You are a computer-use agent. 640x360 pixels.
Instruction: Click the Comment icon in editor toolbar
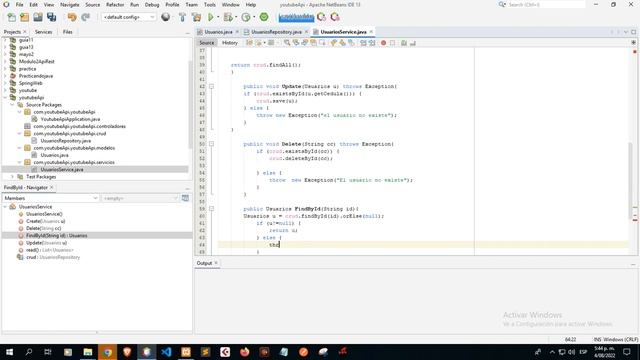(404, 43)
